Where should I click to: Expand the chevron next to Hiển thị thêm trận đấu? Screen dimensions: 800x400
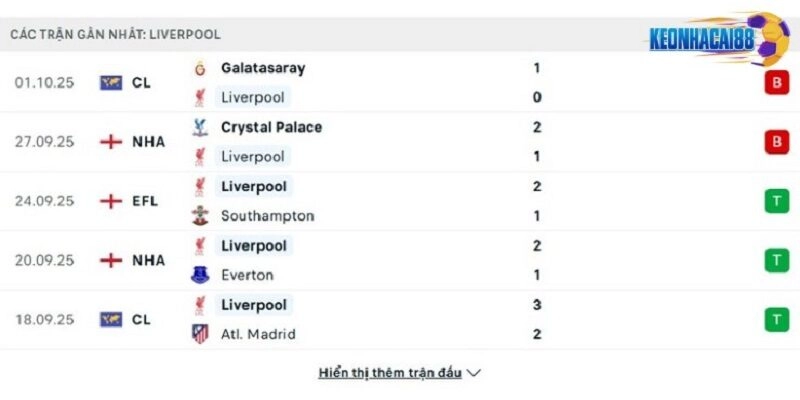[474, 373]
